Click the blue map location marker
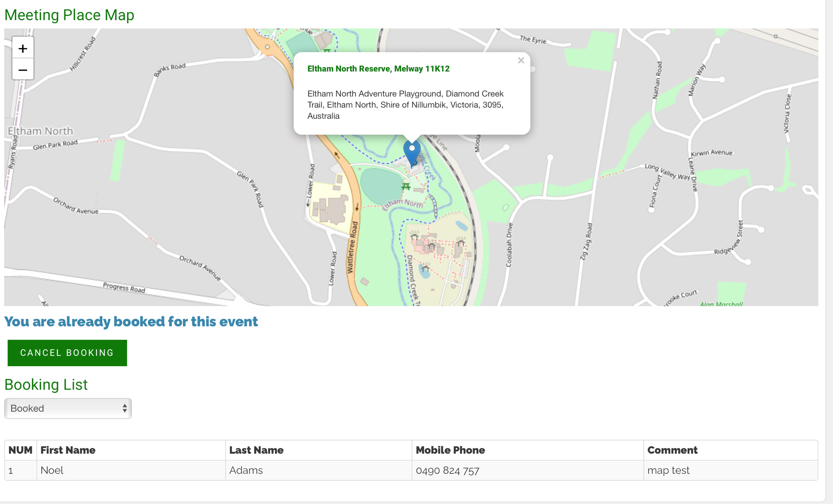This screenshot has height=504, width=833. (412, 152)
